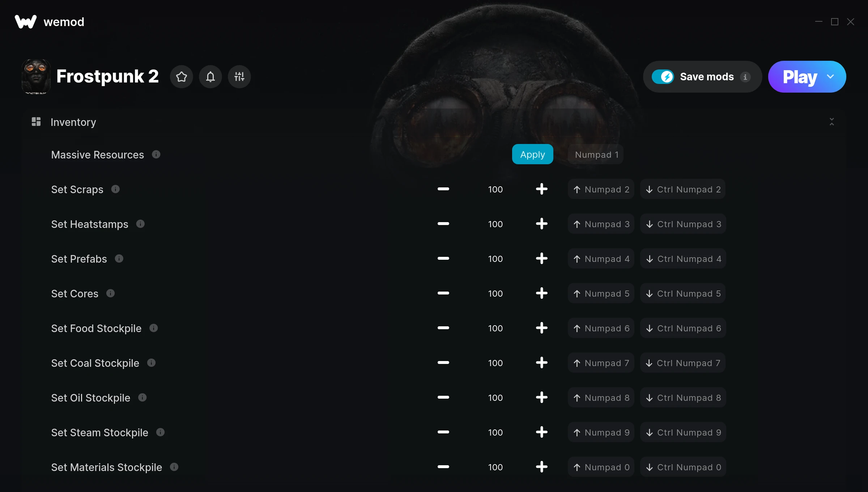
Task: Toggle the Save mods switch
Action: (663, 77)
